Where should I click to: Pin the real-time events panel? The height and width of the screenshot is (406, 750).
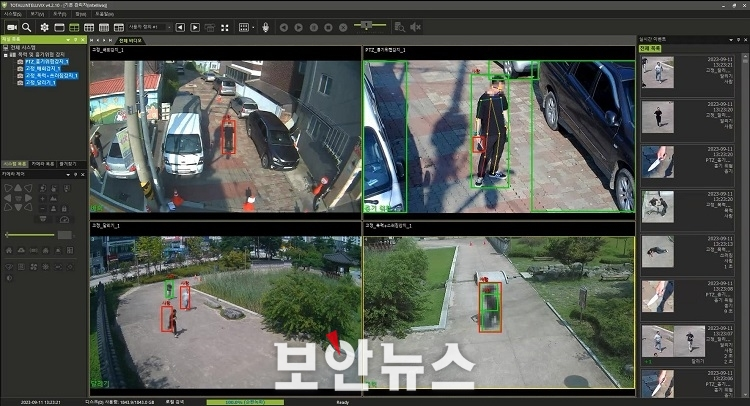point(738,40)
